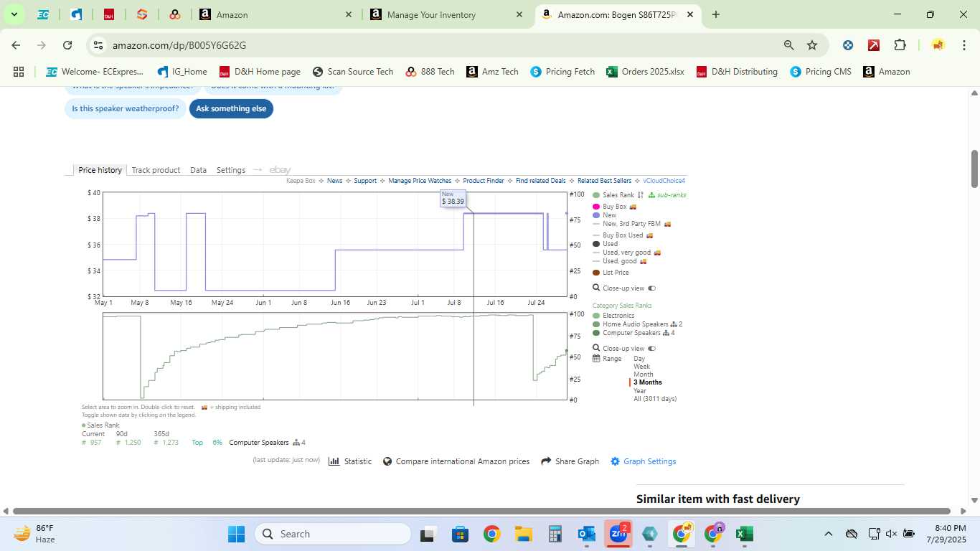Click 'Is this speaker weatherproof?' suggestion

pyautogui.click(x=126, y=109)
